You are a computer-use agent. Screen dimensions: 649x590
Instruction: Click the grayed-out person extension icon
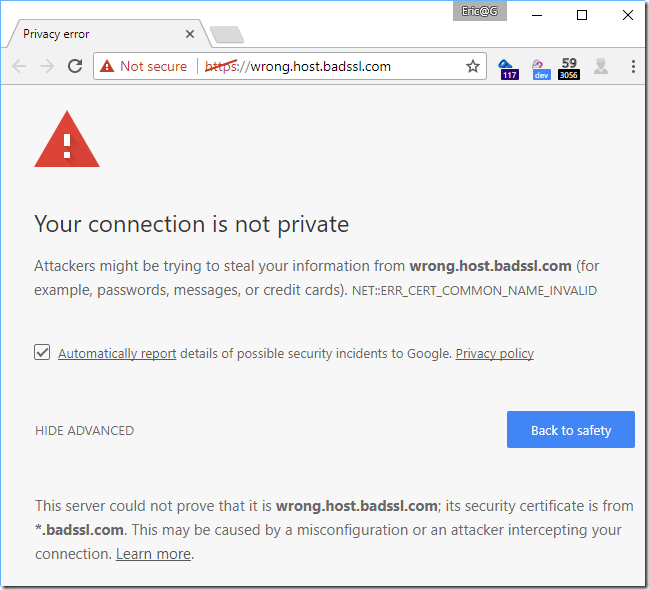601,66
